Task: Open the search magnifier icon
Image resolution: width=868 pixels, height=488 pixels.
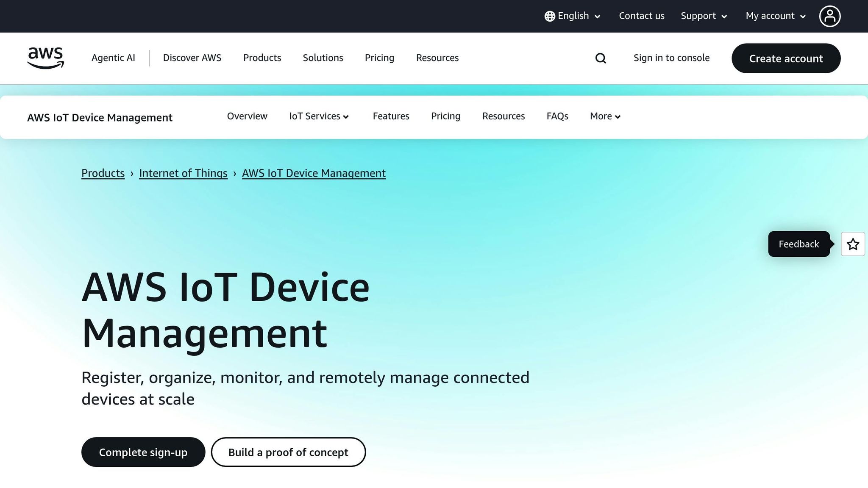Action: [601, 58]
